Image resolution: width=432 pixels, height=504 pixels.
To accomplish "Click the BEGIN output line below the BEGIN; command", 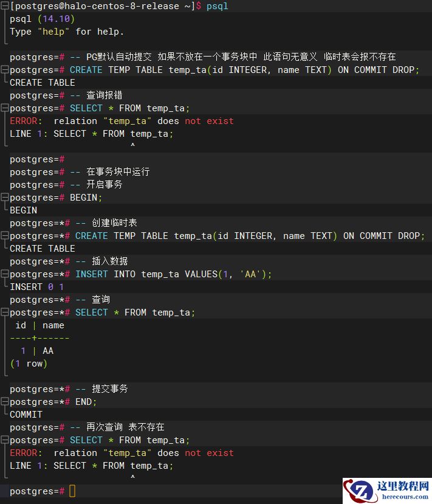I will [x=24, y=210].
